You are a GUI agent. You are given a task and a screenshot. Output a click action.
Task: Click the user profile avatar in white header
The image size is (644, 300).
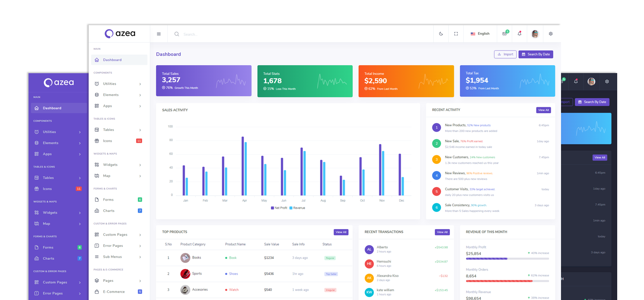point(535,34)
